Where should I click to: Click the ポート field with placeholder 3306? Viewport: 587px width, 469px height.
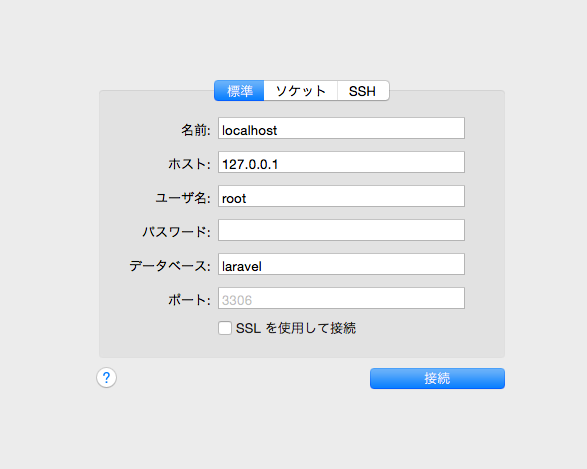[x=341, y=298]
